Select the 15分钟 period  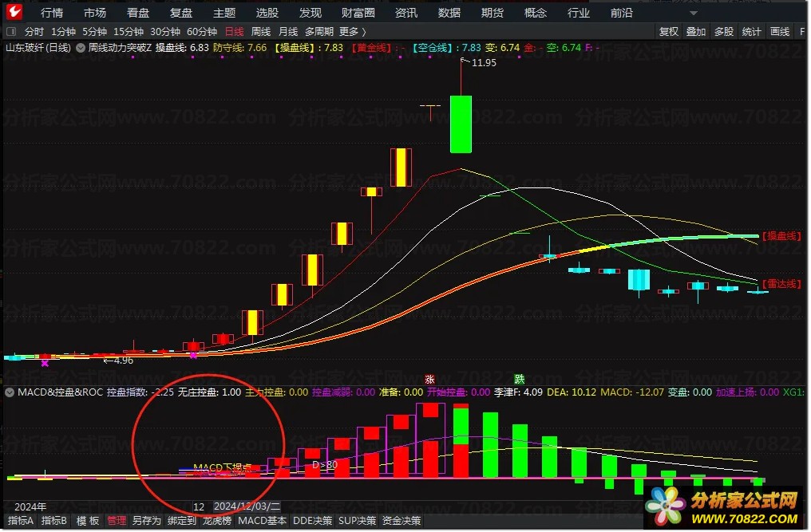[x=129, y=32]
